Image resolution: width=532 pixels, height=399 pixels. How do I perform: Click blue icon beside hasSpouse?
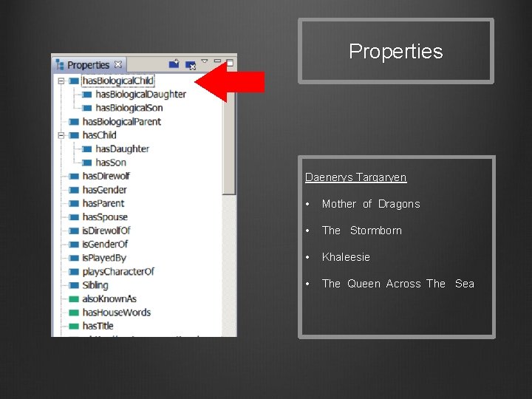pyautogui.click(x=74, y=217)
